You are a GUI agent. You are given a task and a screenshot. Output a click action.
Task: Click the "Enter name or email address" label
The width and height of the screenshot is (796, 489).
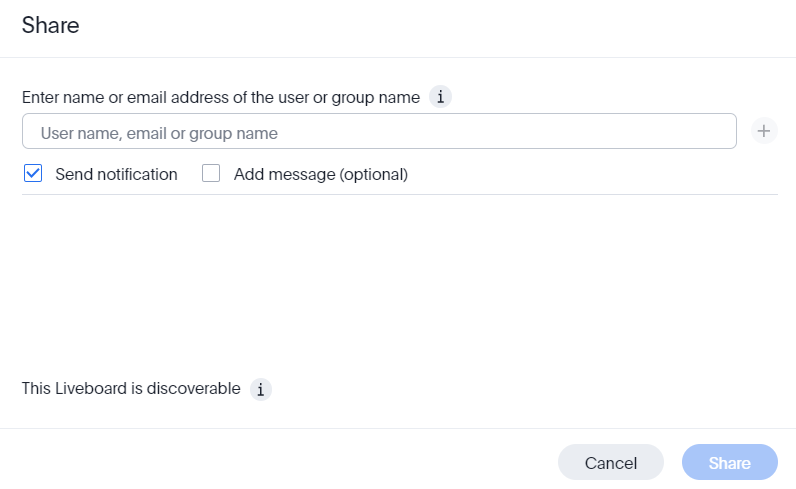[221, 97]
